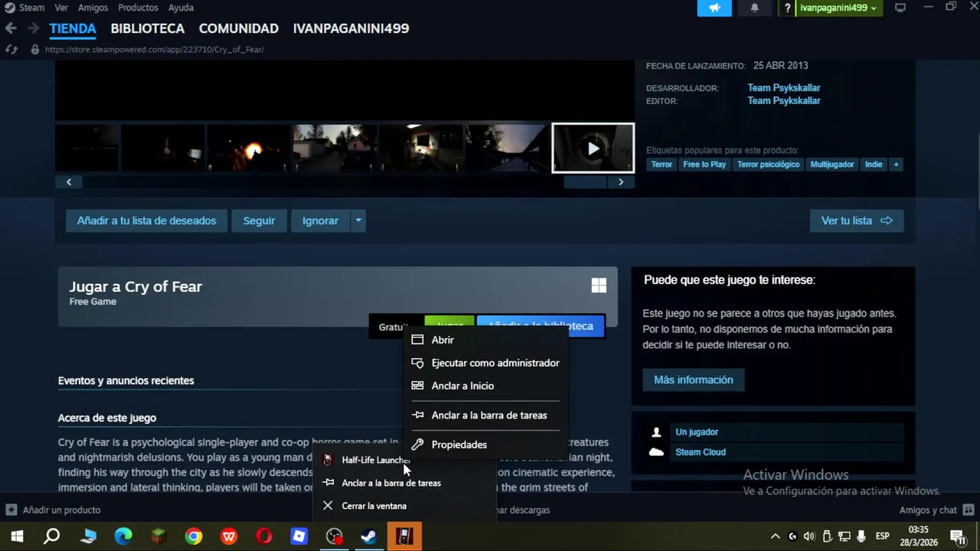Click the Terror tag
This screenshot has width=980, height=551.
click(661, 165)
